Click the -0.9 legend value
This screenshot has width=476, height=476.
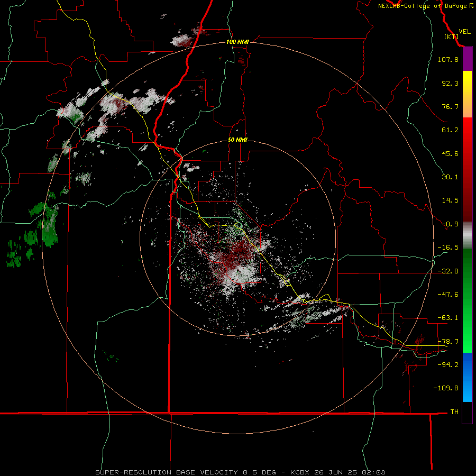click(450, 224)
